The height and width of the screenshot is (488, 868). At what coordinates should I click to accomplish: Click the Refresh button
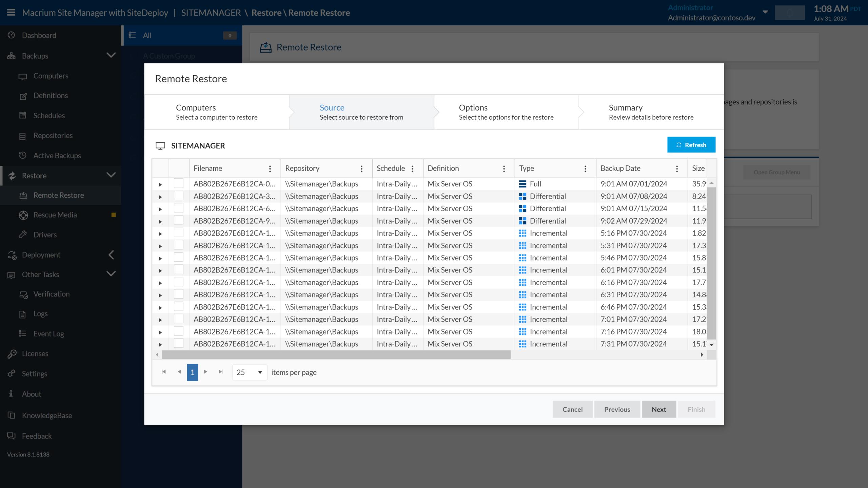click(x=691, y=145)
